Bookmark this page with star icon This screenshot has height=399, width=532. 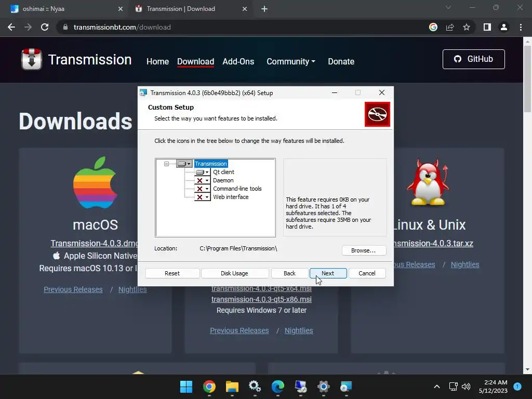click(x=467, y=27)
